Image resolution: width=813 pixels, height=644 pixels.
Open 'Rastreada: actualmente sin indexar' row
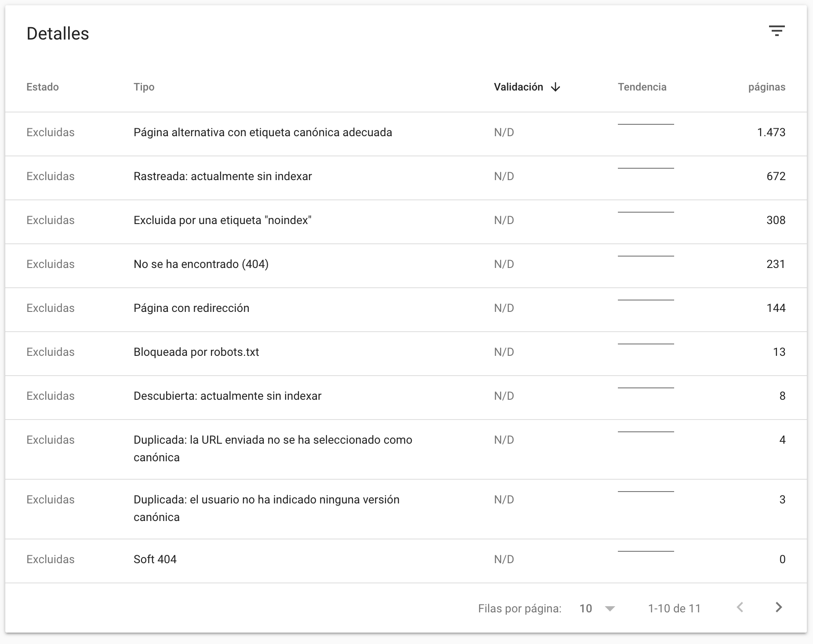[x=222, y=176]
